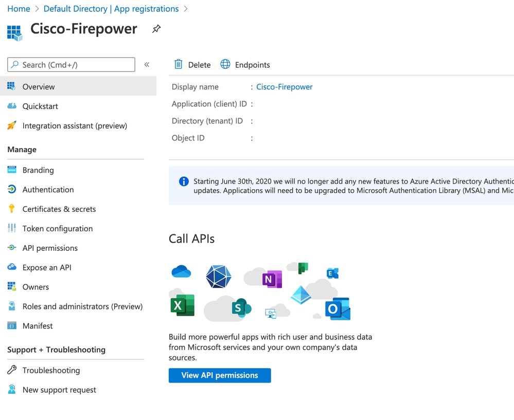
Task: Click the Application (client) ID label
Action: (x=209, y=104)
